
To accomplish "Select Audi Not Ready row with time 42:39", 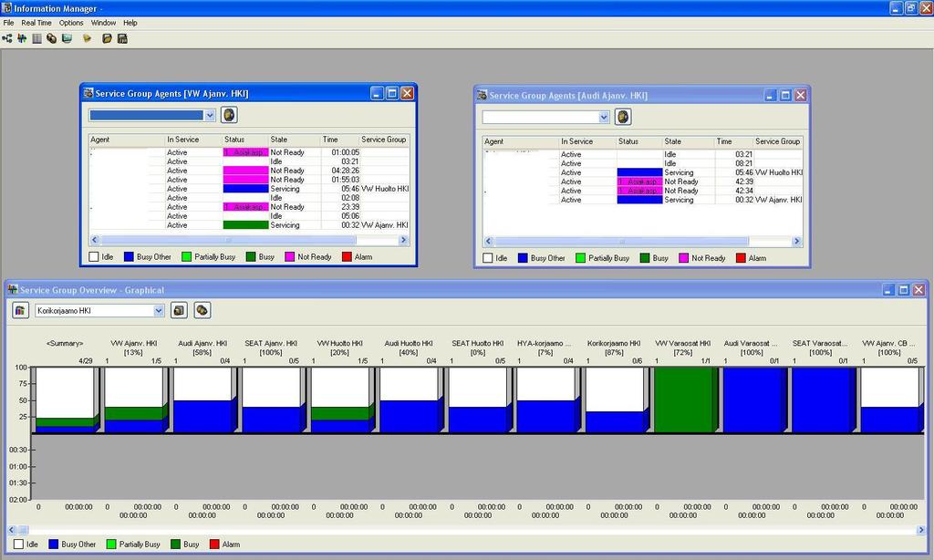I will [x=643, y=181].
